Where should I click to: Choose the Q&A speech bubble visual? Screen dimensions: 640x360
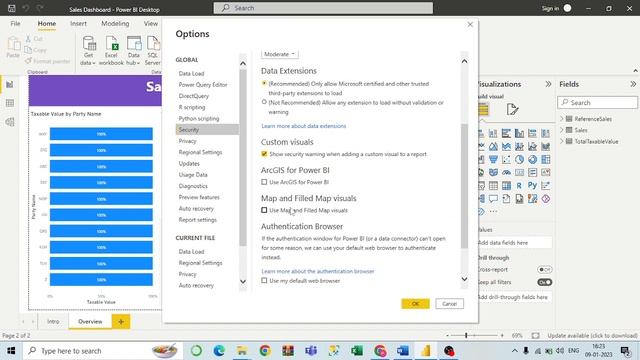point(493,198)
